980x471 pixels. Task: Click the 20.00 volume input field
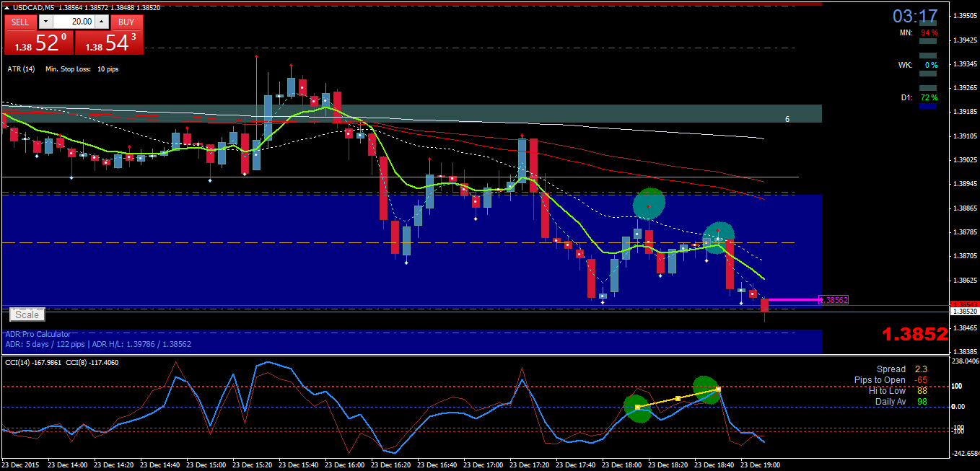pos(74,22)
